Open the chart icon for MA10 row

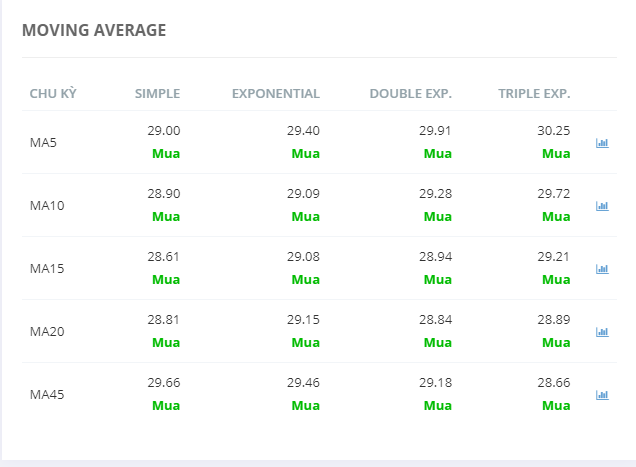coord(602,206)
